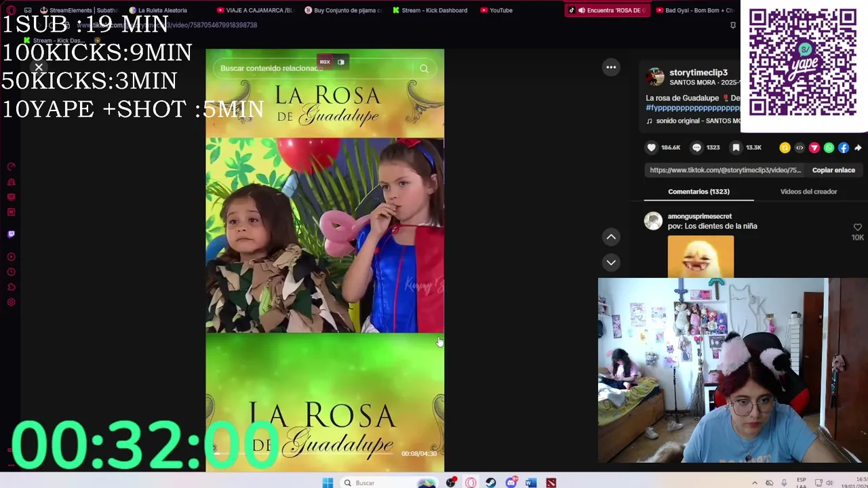
Task: Open Discord from the taskbar
Action: pos(511,483)
